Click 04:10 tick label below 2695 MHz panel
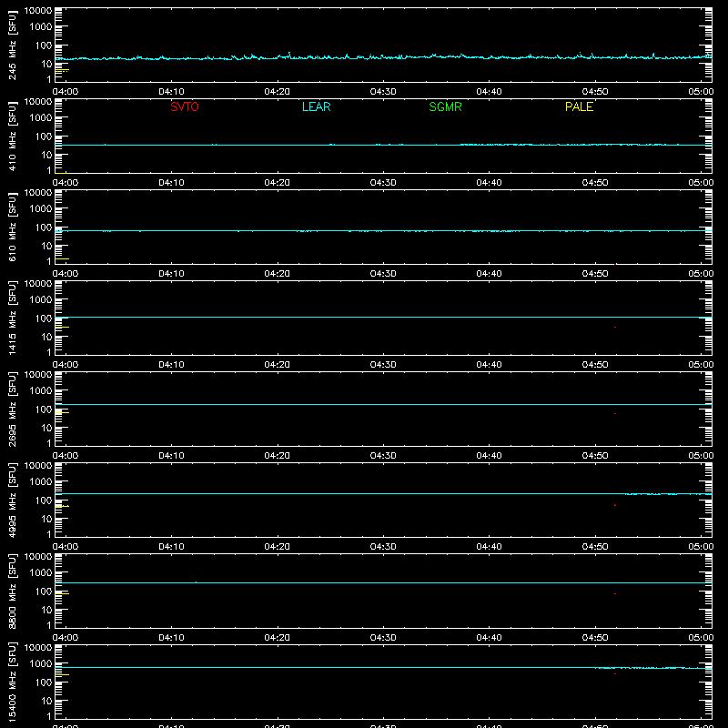Screen dimensions: 728x728 point(171,456)
